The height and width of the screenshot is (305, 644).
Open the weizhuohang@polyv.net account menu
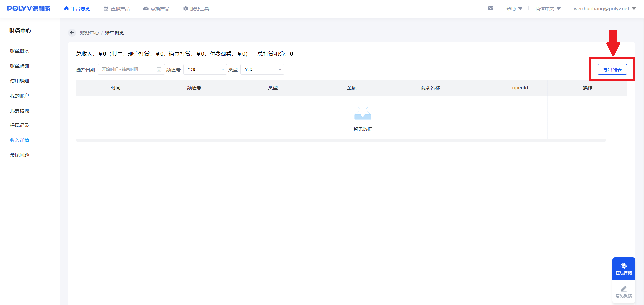tap(605, 9)
